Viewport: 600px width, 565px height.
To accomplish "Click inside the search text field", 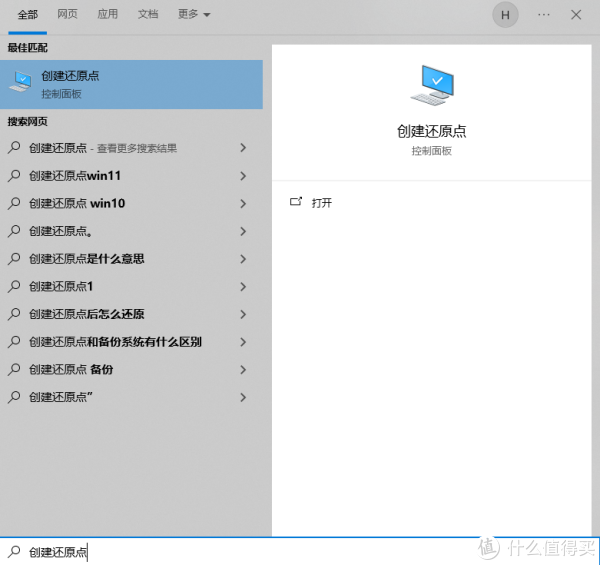I will pyautogui.click(x=250, y=552).
